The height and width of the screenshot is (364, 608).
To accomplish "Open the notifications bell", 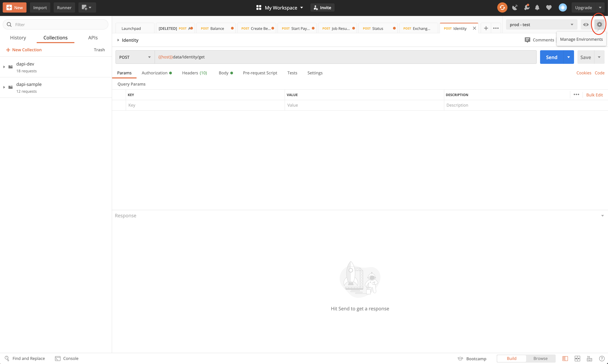I will [537, 8].
